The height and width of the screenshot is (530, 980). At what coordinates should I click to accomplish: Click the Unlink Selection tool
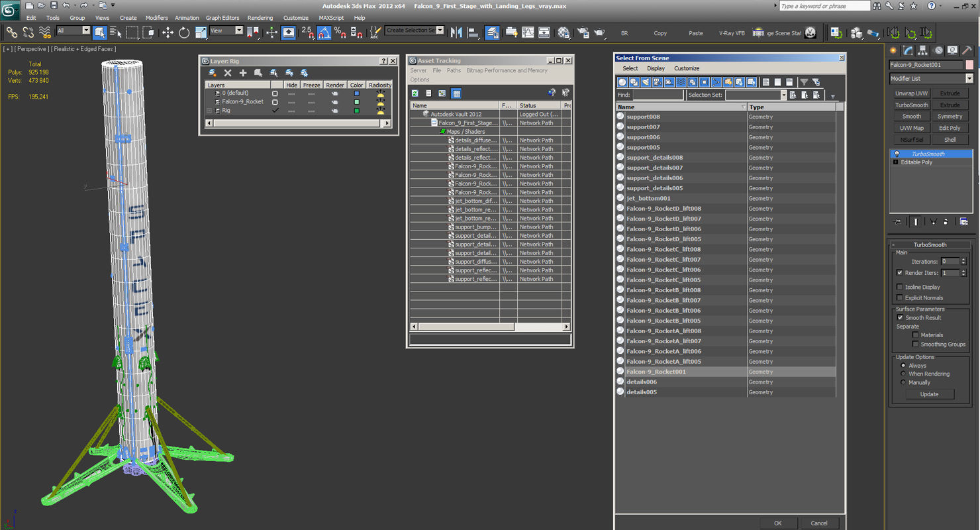(x=28, y=32)
